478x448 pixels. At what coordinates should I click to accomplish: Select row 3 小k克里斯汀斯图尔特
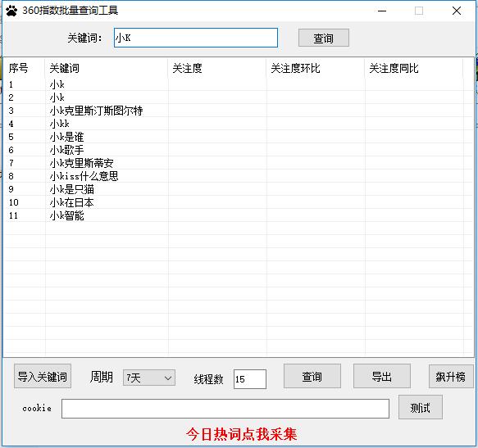pos(96,111)
